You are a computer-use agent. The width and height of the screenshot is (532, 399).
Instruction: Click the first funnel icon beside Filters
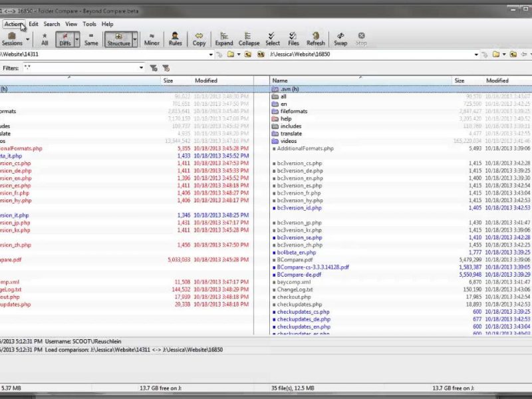click(154, 68)
